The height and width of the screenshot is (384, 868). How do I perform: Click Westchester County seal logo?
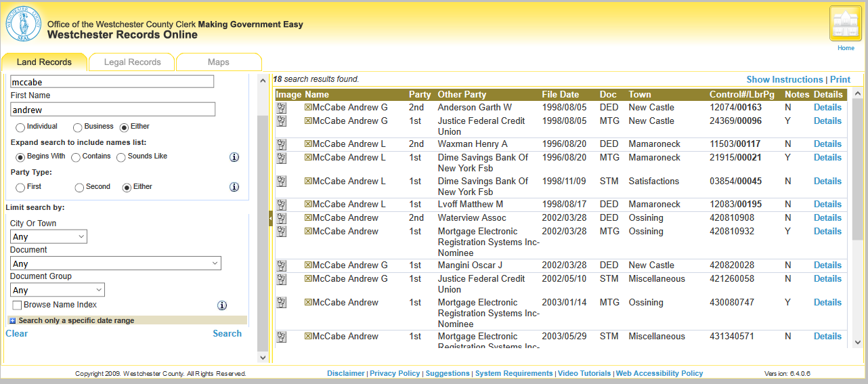(x=24, y=24)
